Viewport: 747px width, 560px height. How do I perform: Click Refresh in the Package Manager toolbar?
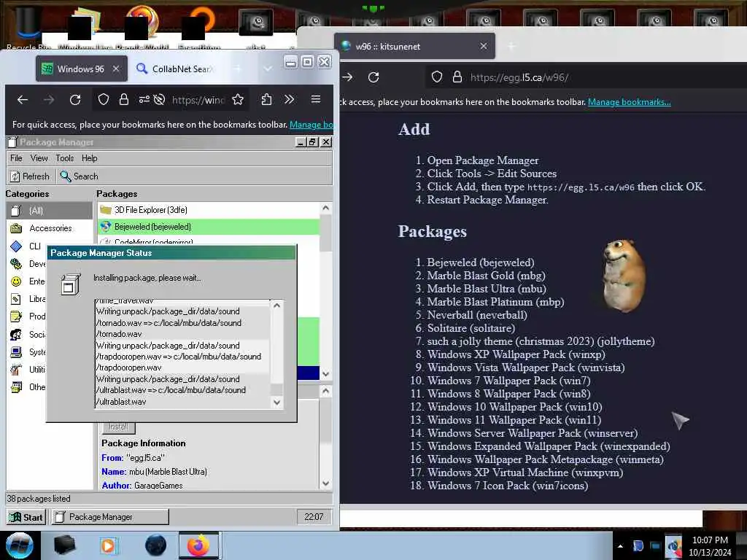[29, 176]
